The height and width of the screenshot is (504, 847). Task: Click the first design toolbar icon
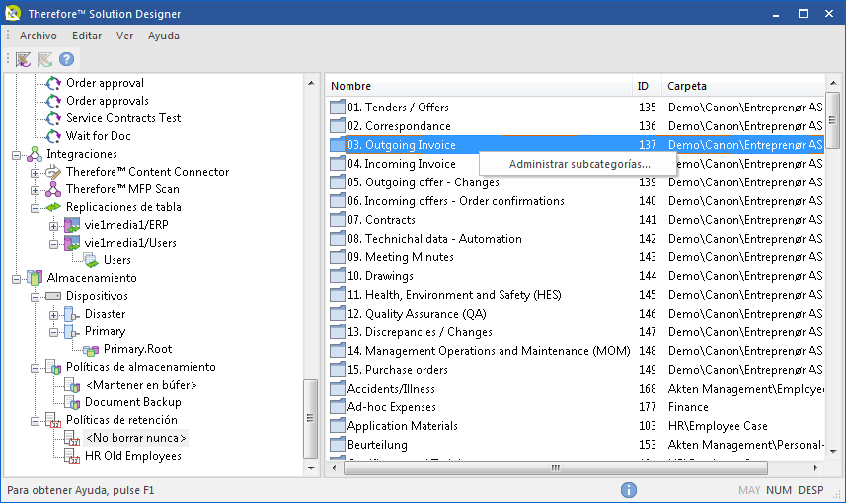click(23, 59)
